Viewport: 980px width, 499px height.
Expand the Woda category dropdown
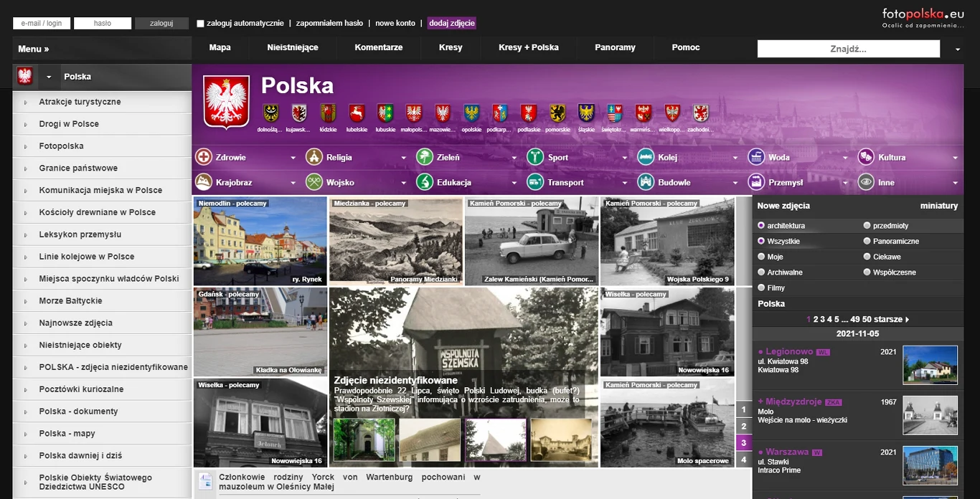(x=844, y=156)
